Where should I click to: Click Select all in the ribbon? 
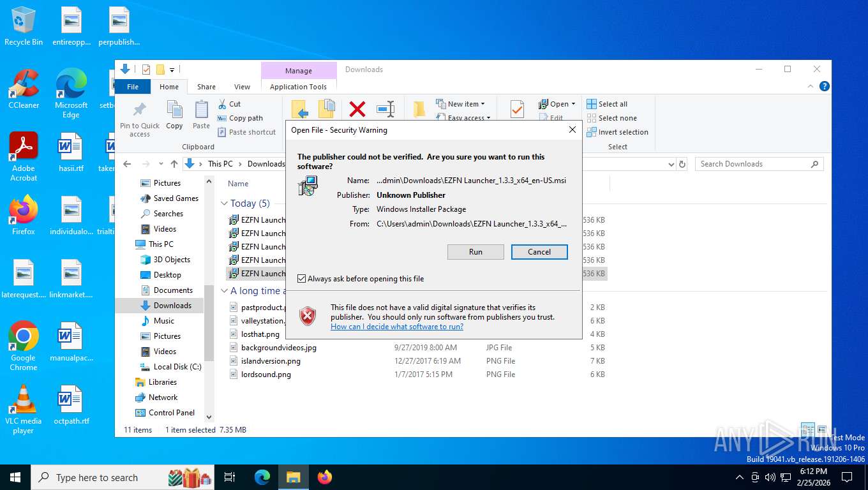tap(607, 104)
